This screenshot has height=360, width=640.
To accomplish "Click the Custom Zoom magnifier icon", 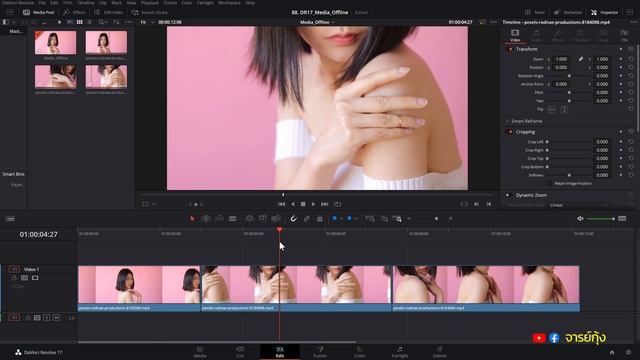I will tap(397, 219).
